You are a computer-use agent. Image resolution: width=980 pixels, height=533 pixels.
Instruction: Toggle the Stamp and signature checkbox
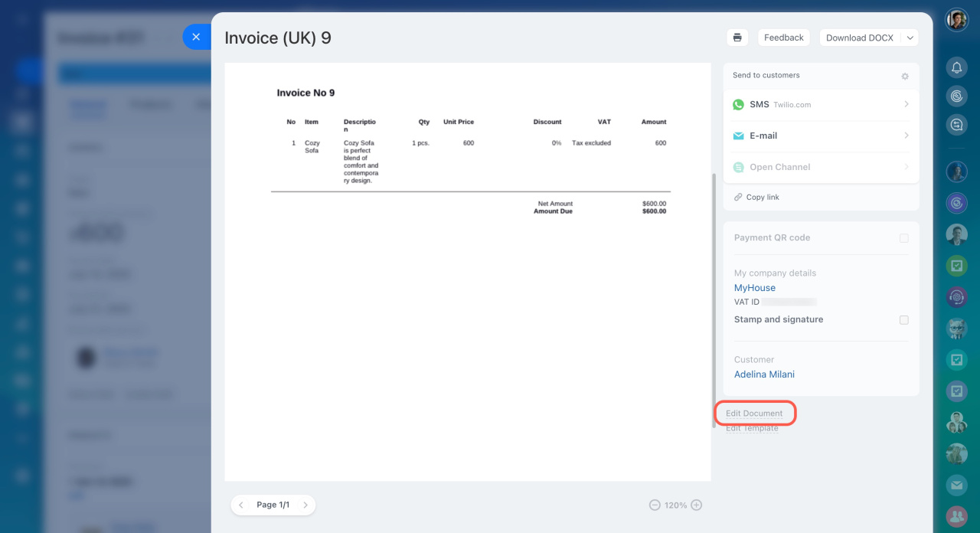(x=904, y=320)
